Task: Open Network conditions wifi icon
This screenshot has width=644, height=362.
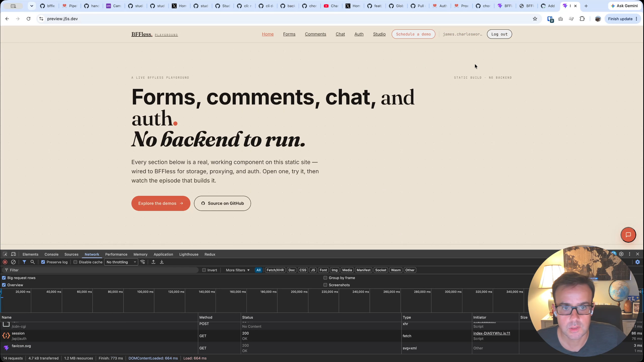Action: (143, 262)
